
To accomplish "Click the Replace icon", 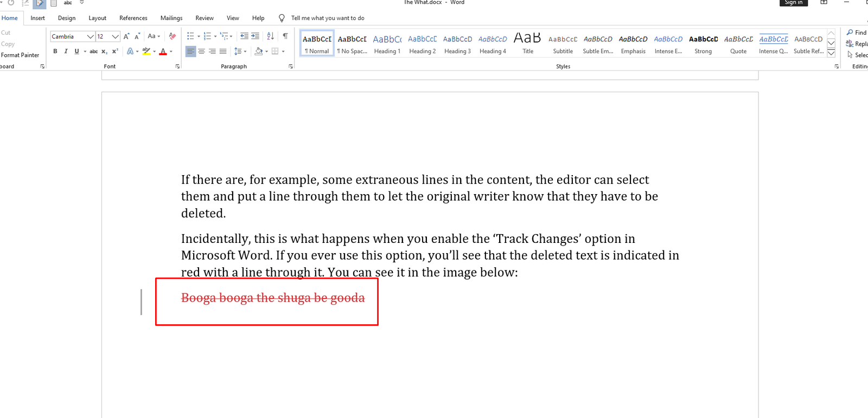I will [x=850, y=44].
